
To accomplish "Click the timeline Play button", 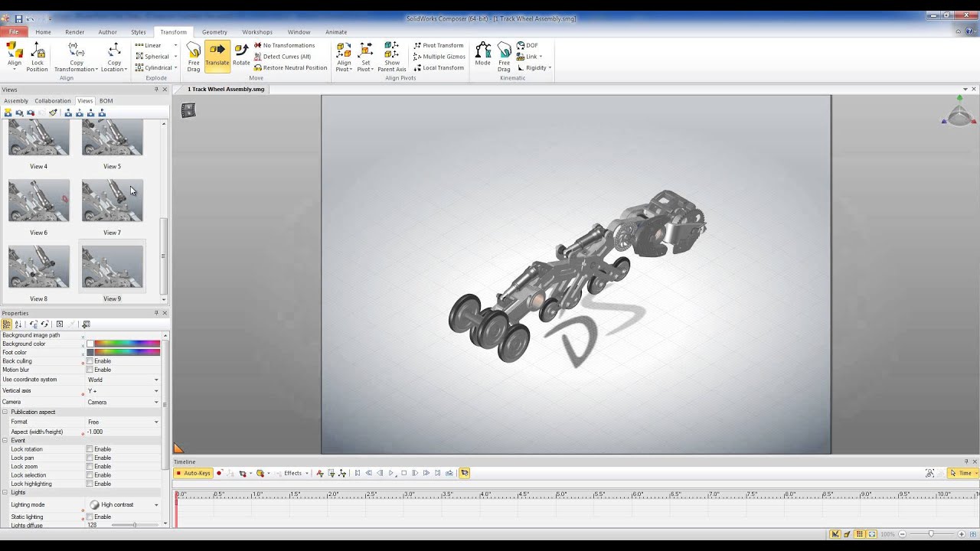I will pos(391,473).
